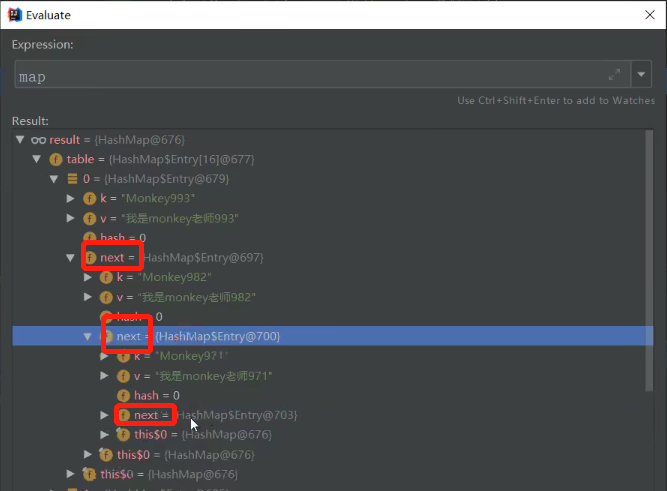Select the {HashMap$Entry@697} value text
This screenshot has width=667, height=491.
tap(204, 257)
